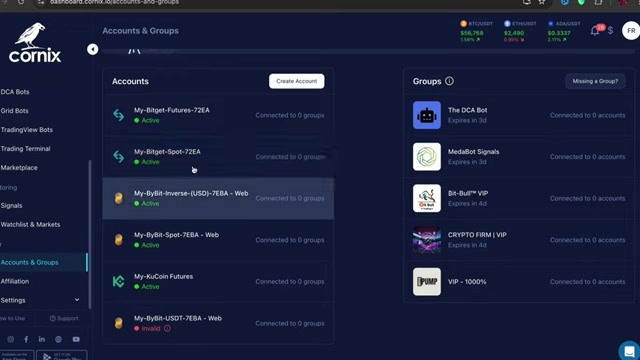Open the LinkedIn social icon
The image size is (640, 360).
pyautogui.click(x=42, y=339)
